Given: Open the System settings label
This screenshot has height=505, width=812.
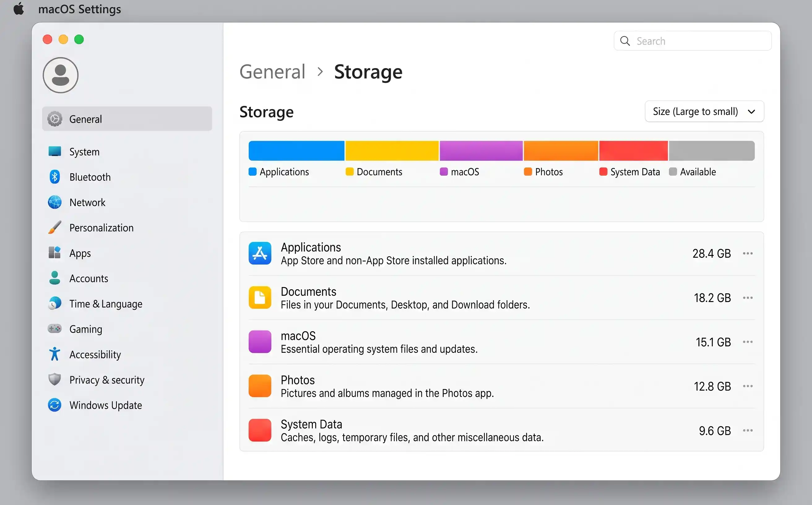Looking at the screenshot, I should [84, 152].
